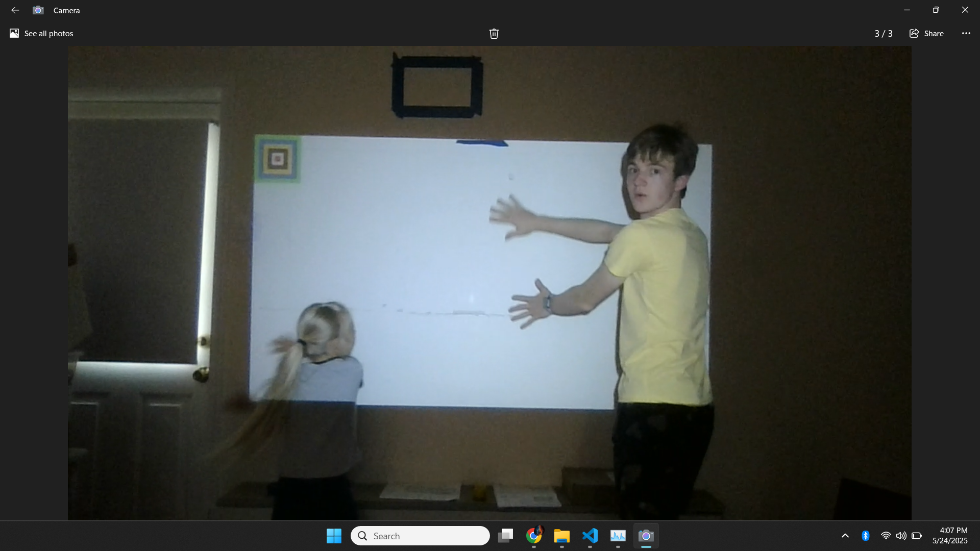Viewport: 980px width, 551px height.
Task: Open File Explorer from the taskbar
Action: click(561, 536)
